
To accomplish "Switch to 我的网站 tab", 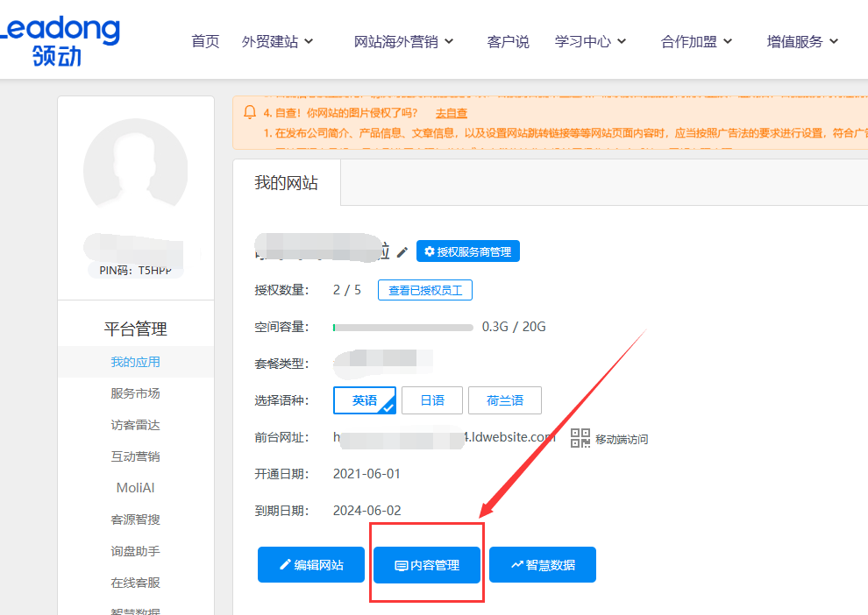I will pyautogui.click(x=286, y=183).
